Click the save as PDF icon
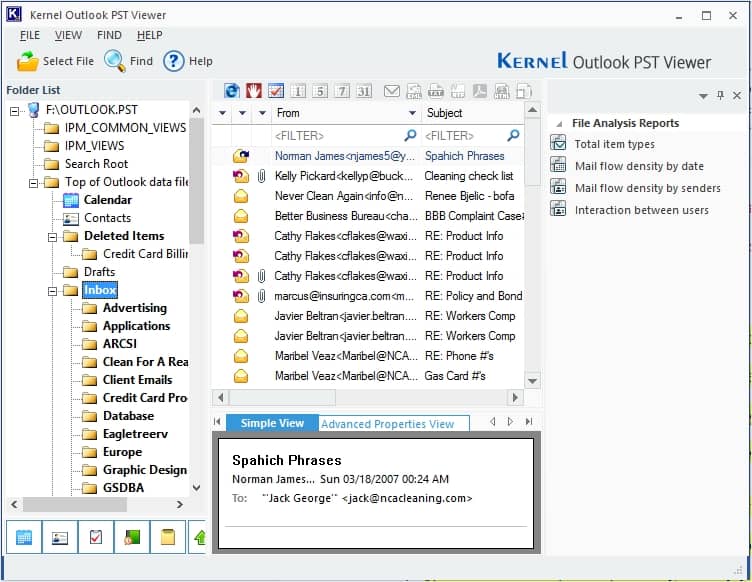Image resolution: width=752 pixels, height=582 pixels. (480, 91)
